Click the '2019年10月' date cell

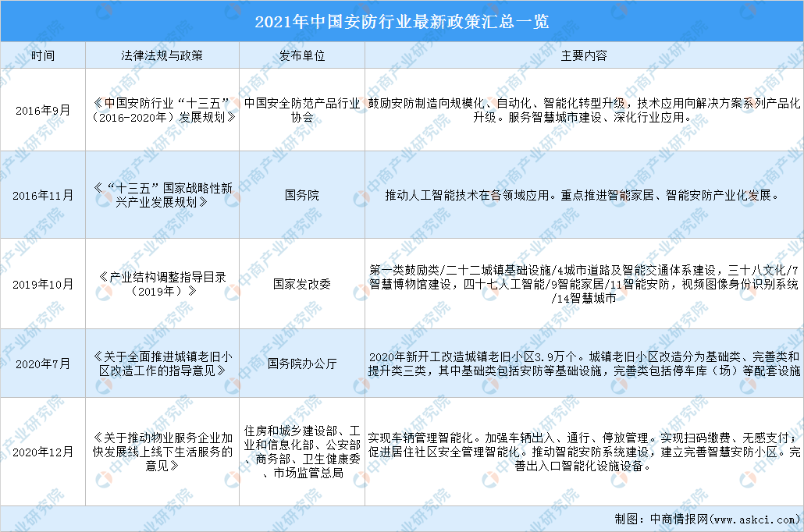43,284
